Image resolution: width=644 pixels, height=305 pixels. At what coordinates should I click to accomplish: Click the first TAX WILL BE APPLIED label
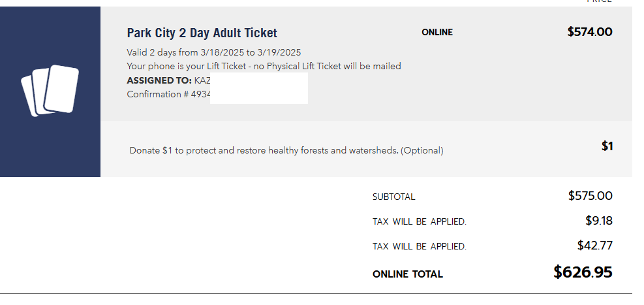coord(420,221)
